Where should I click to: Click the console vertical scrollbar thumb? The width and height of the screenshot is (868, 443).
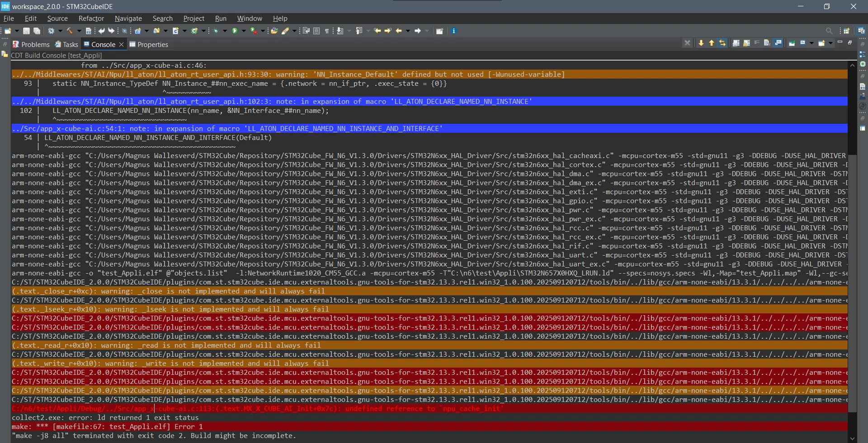[852, 283]
